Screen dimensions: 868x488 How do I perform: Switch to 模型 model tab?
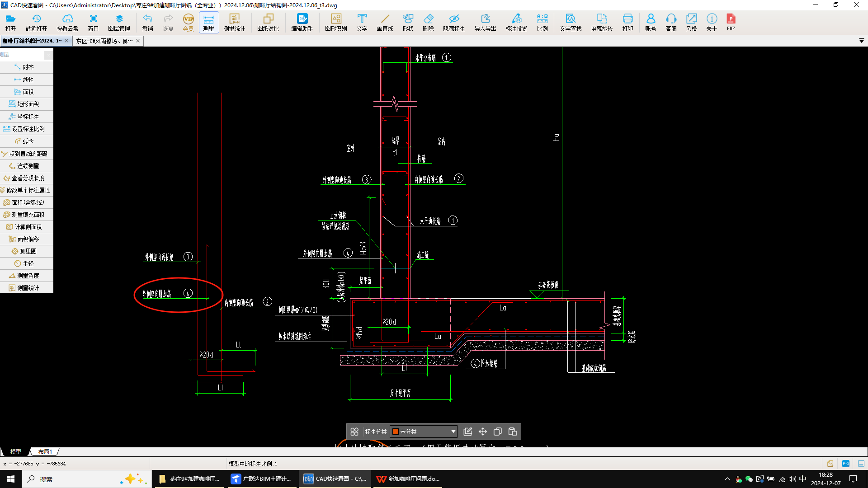click(x=16, y=451)
